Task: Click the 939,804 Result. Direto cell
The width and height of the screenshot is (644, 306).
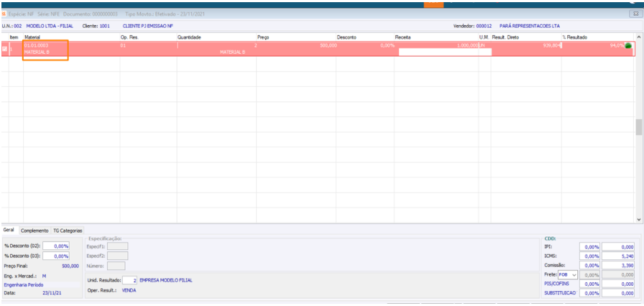Action: (x=551, y=45)
